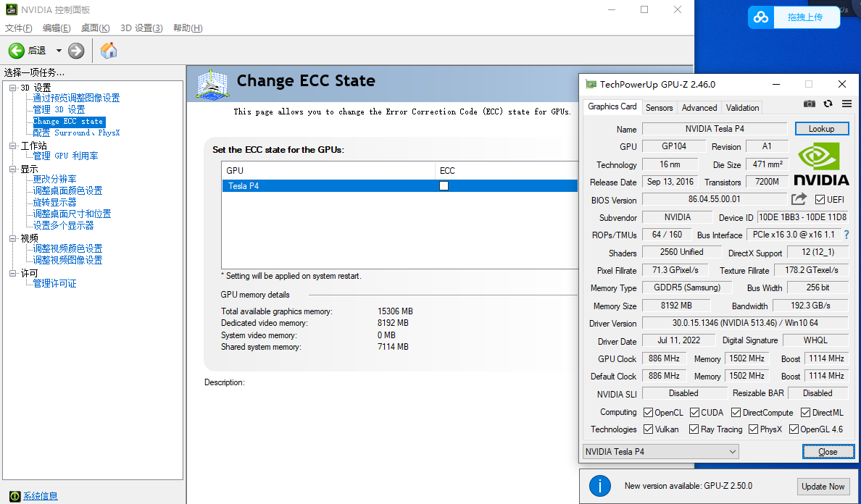Viewport: 861px width, 504px height.
Task: Switch to the Sensors tab in GPU-Z
Action: pyautogui.click(x=659, y=108)
